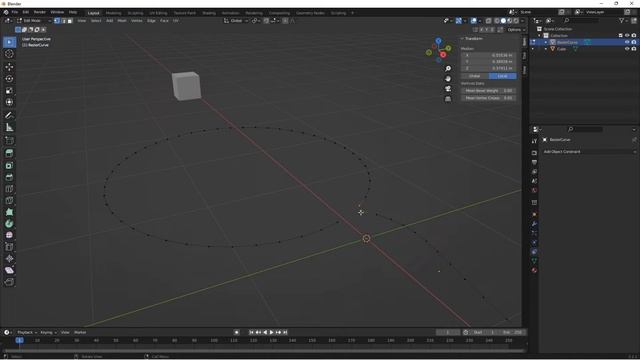Toggle X-ray display in viewport header
The width and height of the screenshot is (640, 360).
point(489,20)
